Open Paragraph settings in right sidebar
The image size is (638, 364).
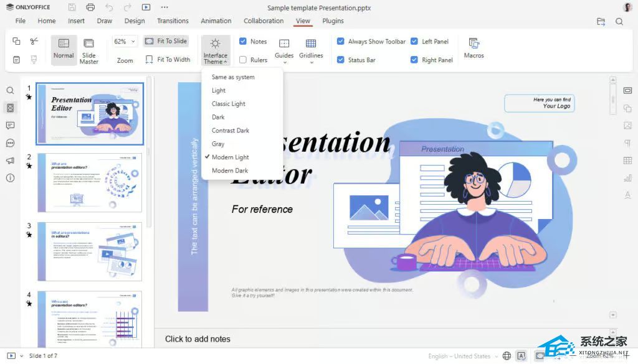tap(627, 143)
